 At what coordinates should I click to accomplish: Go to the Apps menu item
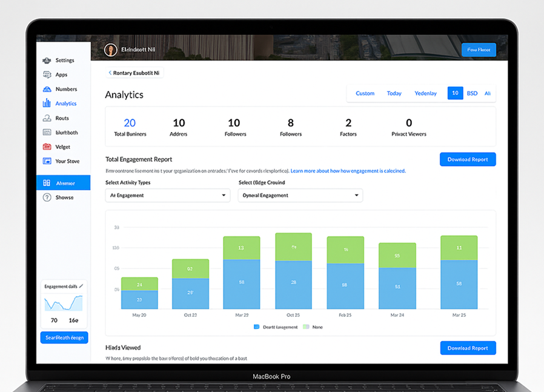coord(61,75)
